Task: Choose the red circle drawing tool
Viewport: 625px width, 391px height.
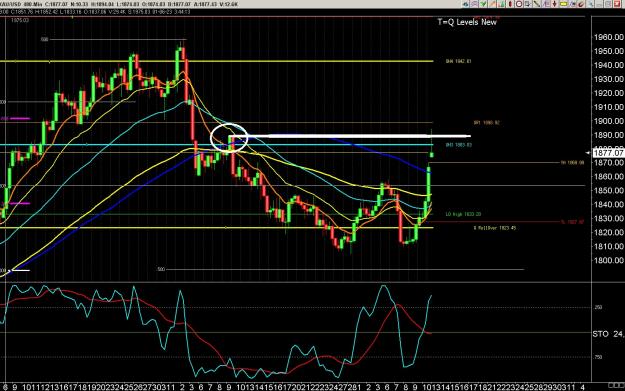Action: pyautogui.click(x=519, y=4)
